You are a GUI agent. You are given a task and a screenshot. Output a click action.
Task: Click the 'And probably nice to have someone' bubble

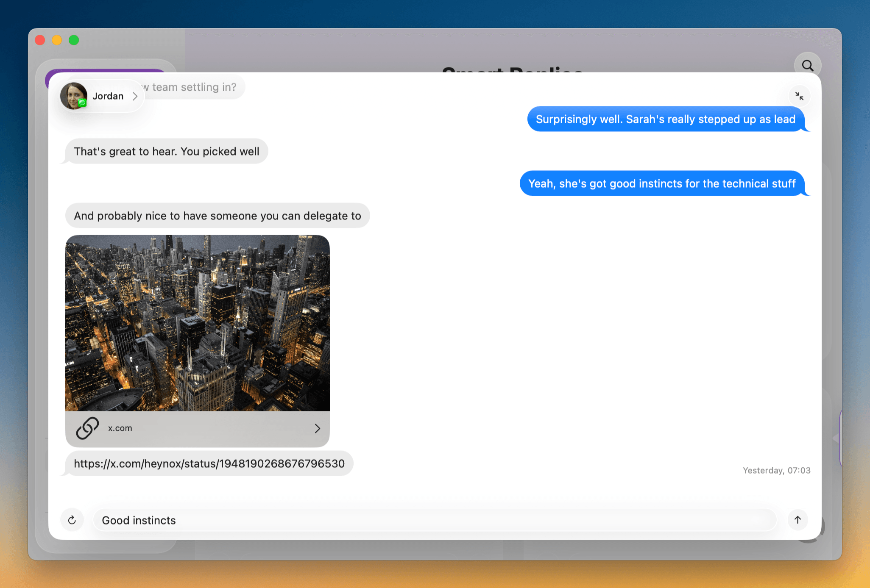point(217,216)
